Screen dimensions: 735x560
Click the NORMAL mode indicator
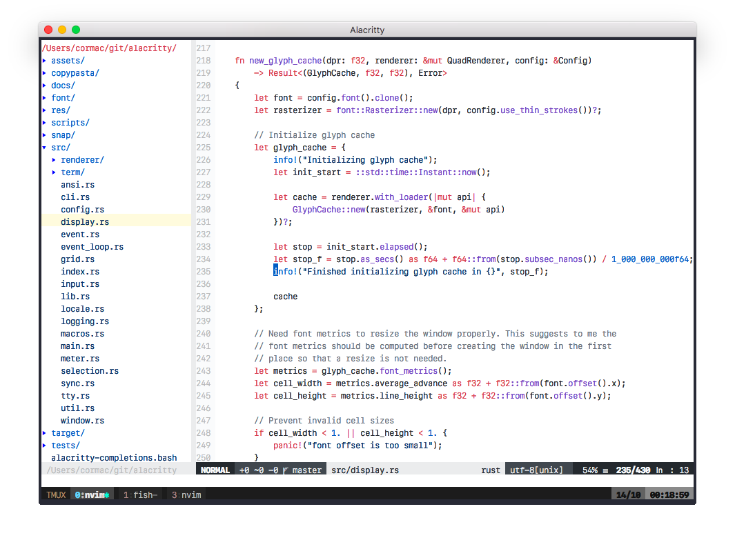(215, 470)
